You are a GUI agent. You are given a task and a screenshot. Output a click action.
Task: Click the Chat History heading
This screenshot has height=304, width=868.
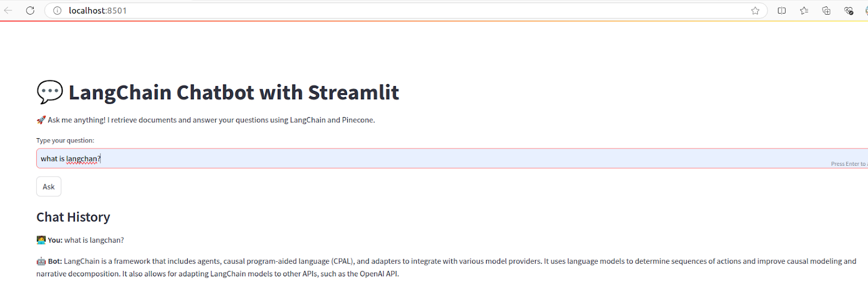pos(73,217)
